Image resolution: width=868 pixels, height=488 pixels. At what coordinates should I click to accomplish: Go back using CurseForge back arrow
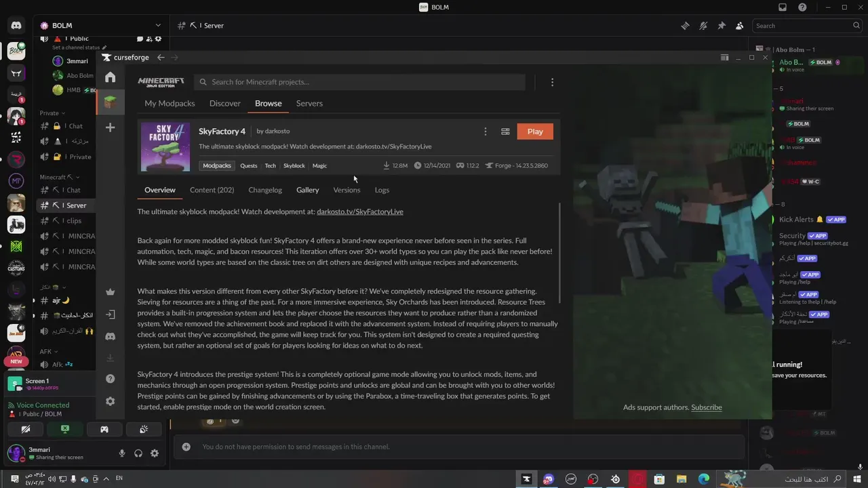pos(161,58)
